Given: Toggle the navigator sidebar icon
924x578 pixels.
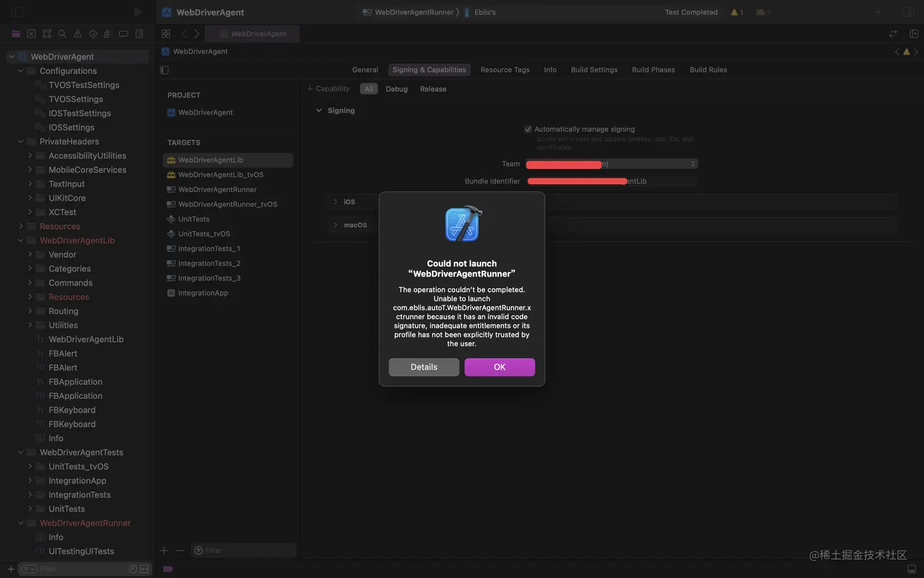Looking at the screenshot, I should coord(18,12).
